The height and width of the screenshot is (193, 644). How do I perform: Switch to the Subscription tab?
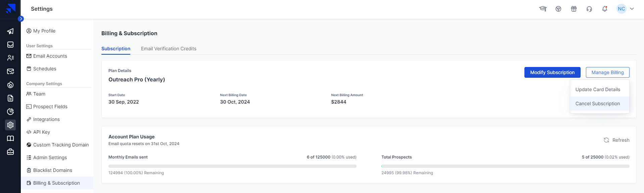coord(116,49)
